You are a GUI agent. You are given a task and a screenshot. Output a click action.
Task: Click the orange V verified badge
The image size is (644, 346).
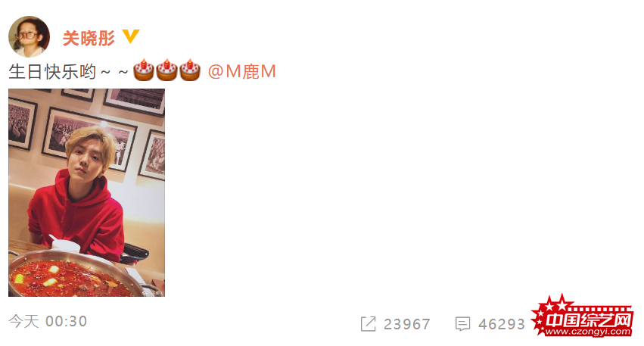click(x=131, y=36)
